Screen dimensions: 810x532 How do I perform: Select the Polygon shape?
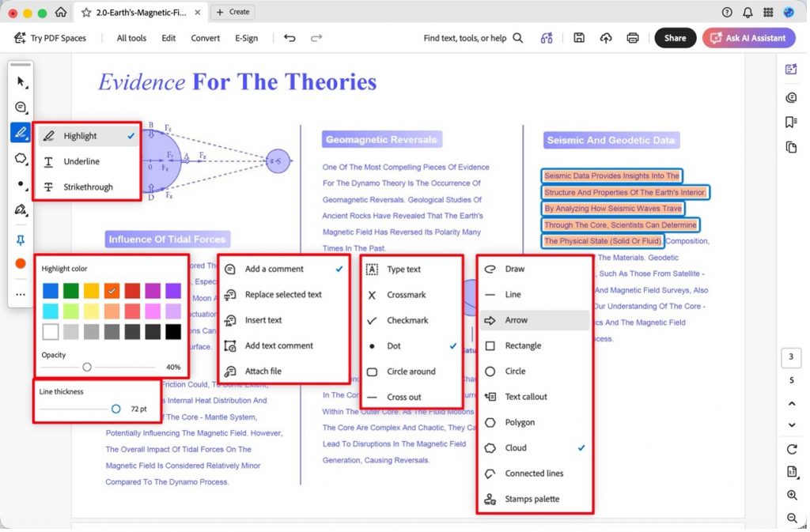(535, 422)
